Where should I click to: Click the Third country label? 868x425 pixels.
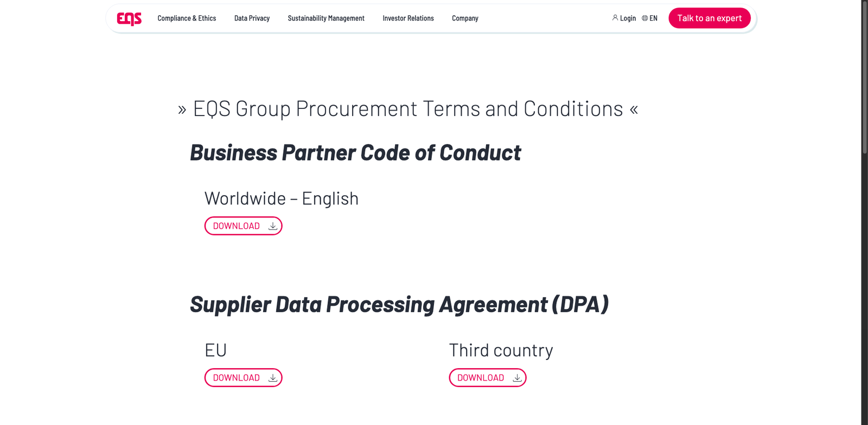[501, 351]
